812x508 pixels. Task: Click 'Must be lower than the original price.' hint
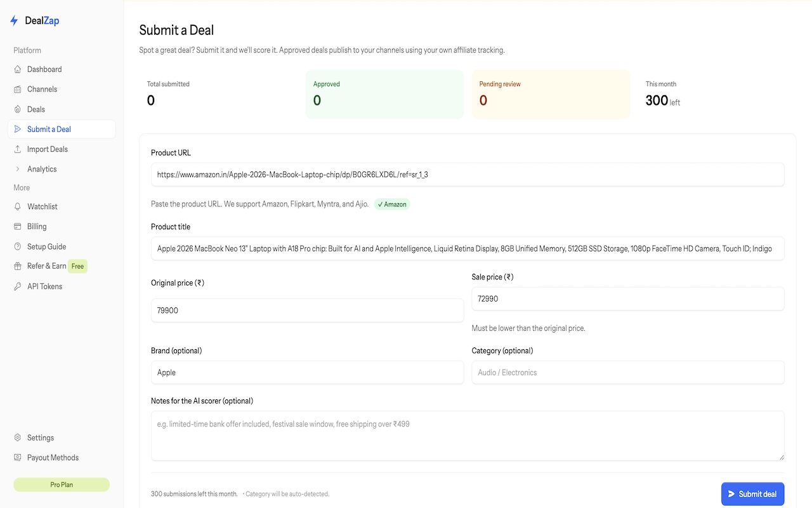[x=528, y=328]
